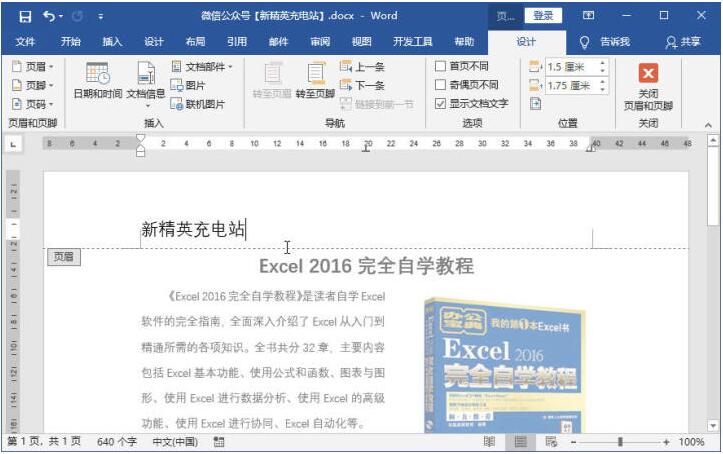Insert 日期和时间 date and time
The width and height of the screenshot is (723, 454).
point(98,80)
